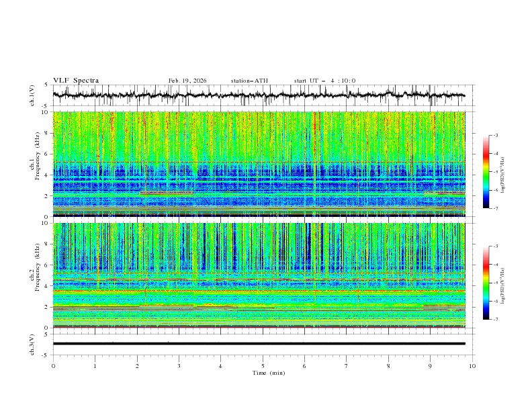The height and width of the screenshot is (411, 532).
Task: Click the '-4' tick on lower color bar
Action: click(496, 265)
